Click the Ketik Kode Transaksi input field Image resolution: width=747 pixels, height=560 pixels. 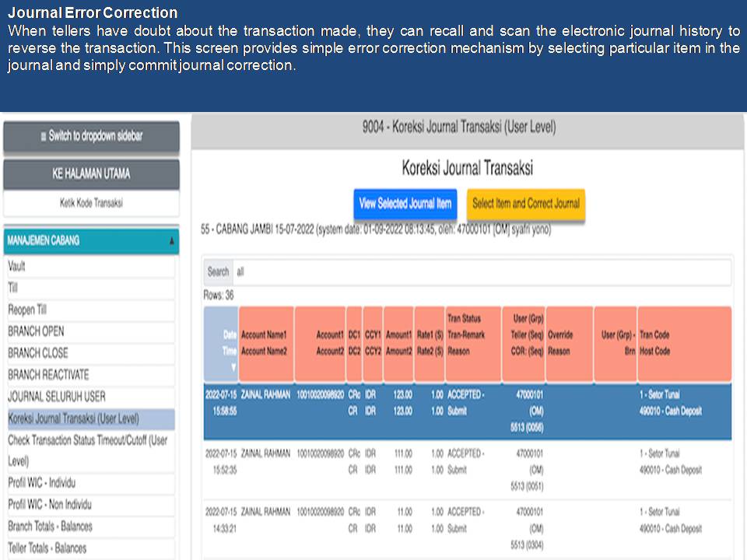pyautogui.click(x=91, y=203)
